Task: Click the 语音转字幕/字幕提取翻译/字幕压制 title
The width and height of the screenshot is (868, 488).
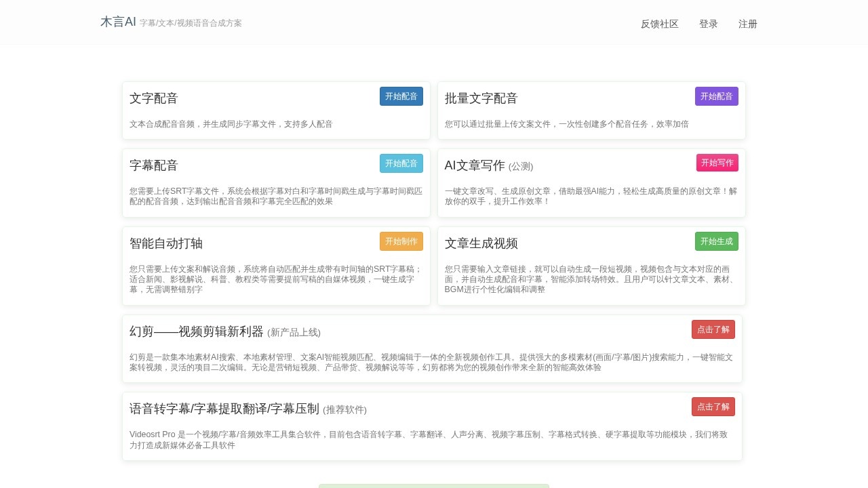Action: (224, 409)
